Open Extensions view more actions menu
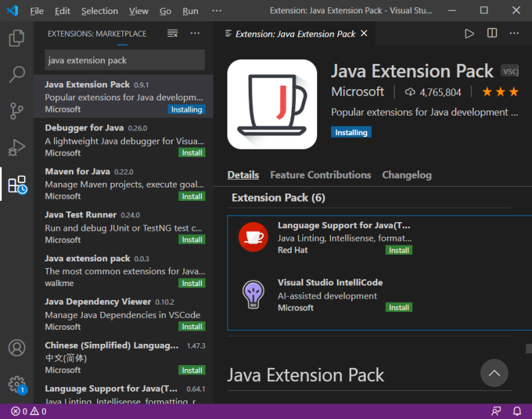The height and width of the screenshot is (419, 532). click(x=195, y=33)
